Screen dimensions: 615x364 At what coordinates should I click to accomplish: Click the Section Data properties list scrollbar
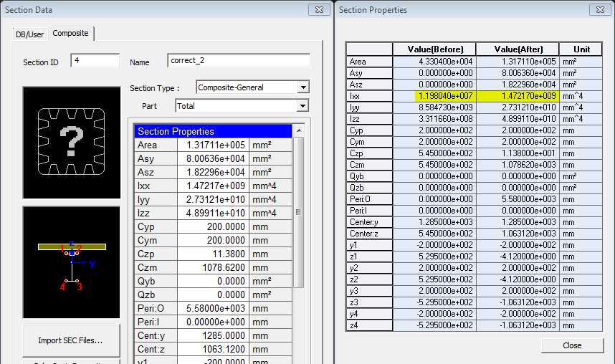tap(299, 212)
